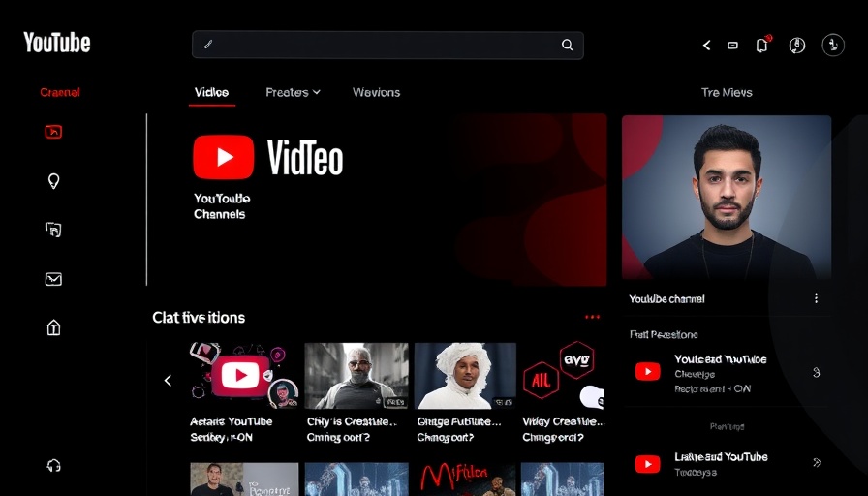
Task: Click the 'Clat tive itions' section heading
Action: 199,318
